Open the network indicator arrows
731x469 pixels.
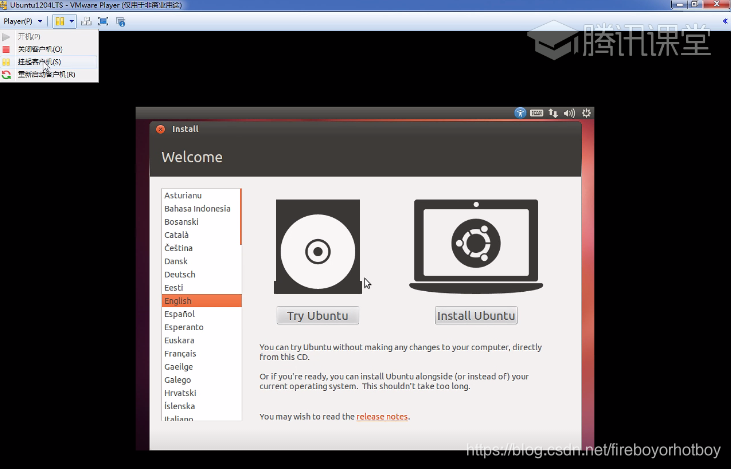pyautogui.click(x=553, y=113)
